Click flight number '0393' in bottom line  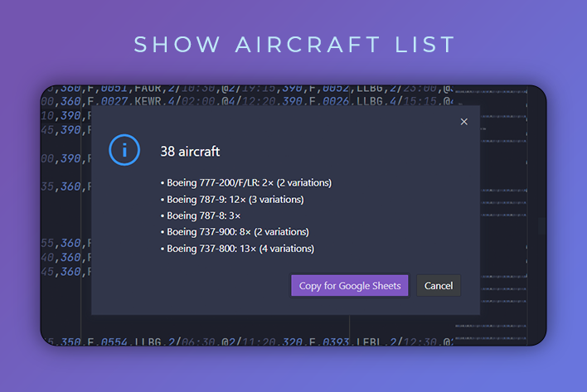pyautogui.click(x=335, y=342)
